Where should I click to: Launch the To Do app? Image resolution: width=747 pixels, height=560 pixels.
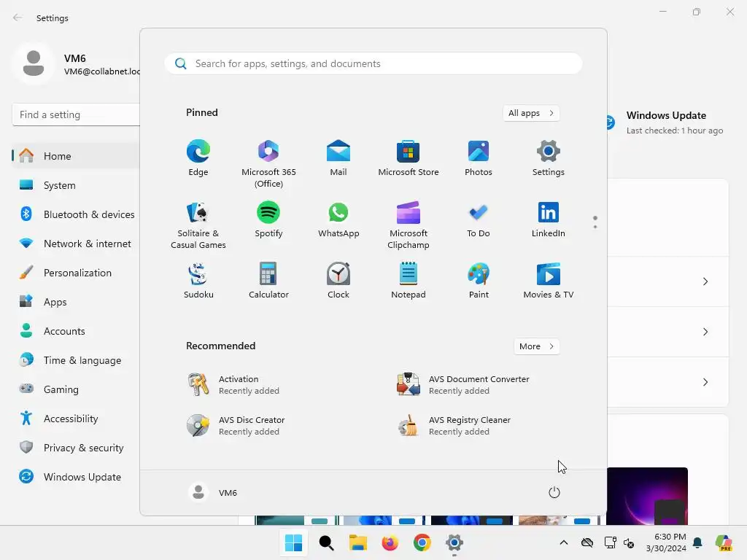pos(479,219)
